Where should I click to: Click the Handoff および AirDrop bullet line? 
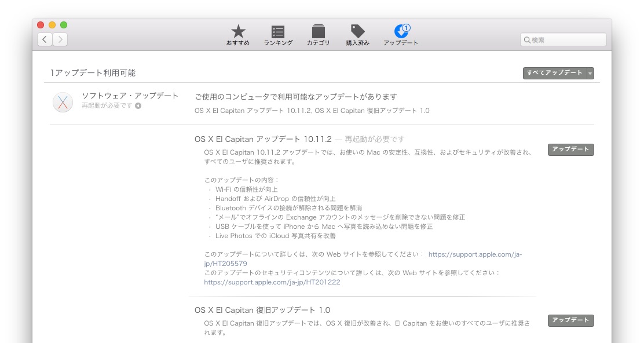coord(275,199)
